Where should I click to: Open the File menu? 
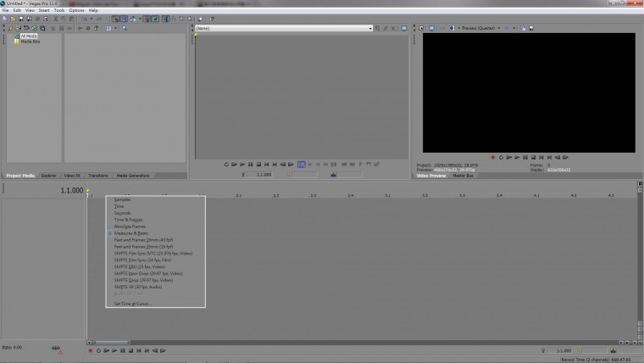5,10
